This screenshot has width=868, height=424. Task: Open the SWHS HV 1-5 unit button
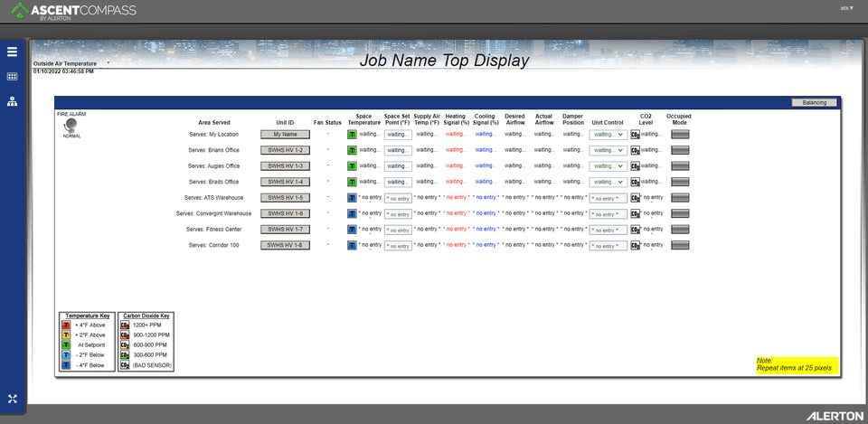pyautogui.click(x=285, y=198)
